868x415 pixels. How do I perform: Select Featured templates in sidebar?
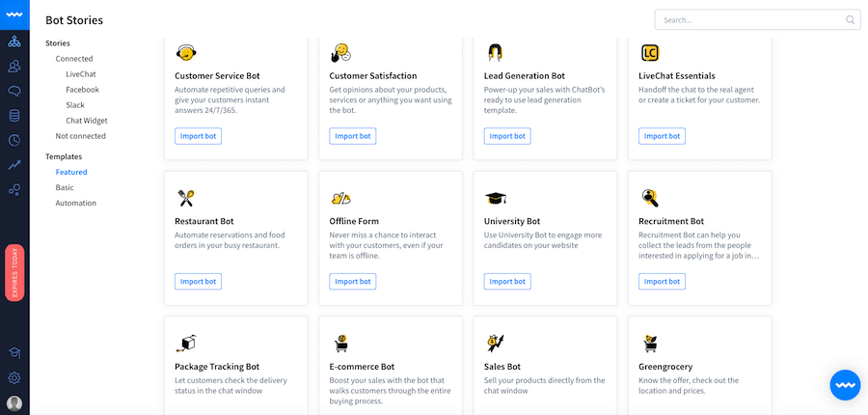(x=71, y=173)
